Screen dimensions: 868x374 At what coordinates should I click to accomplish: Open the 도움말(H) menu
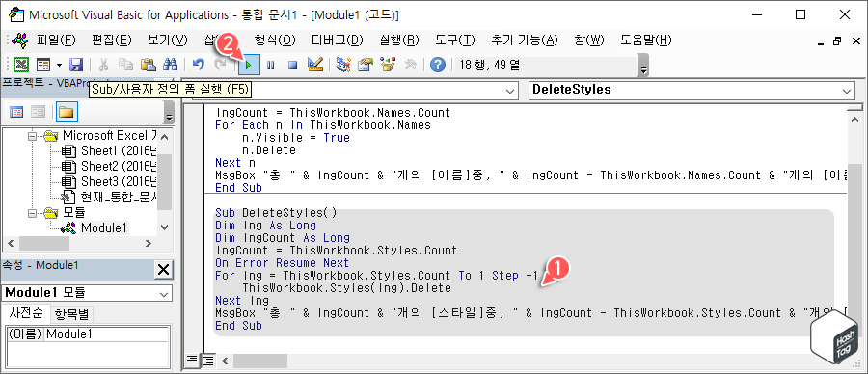[645, 40]
